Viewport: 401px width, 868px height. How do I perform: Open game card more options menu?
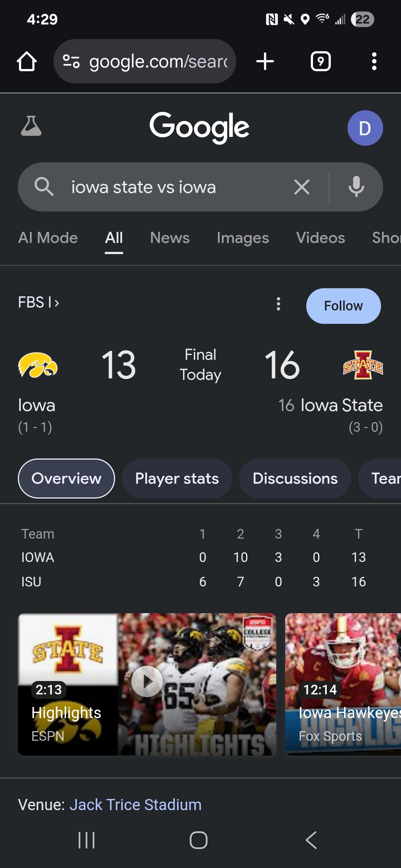click(x=278, y=304)
